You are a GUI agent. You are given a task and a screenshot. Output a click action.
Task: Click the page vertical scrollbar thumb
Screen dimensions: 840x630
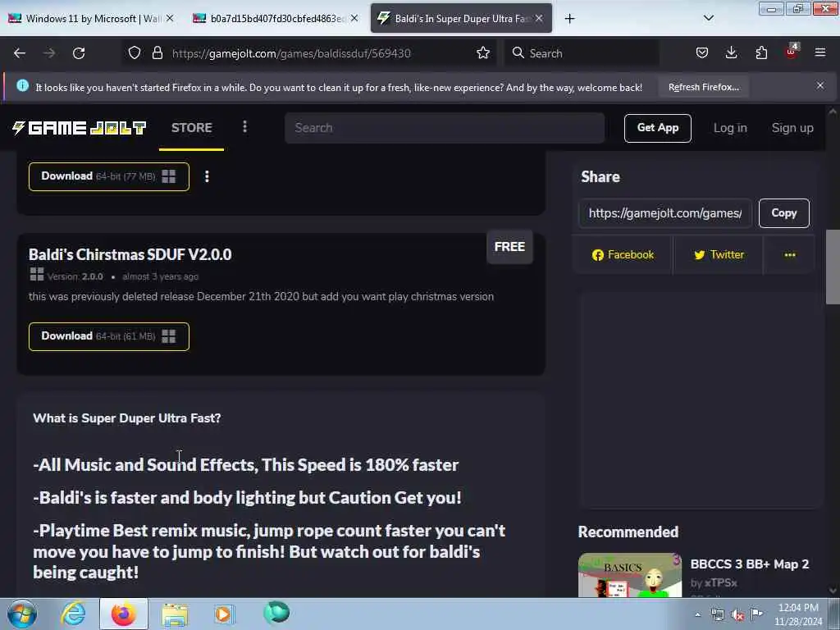click(x=833, y=267)
